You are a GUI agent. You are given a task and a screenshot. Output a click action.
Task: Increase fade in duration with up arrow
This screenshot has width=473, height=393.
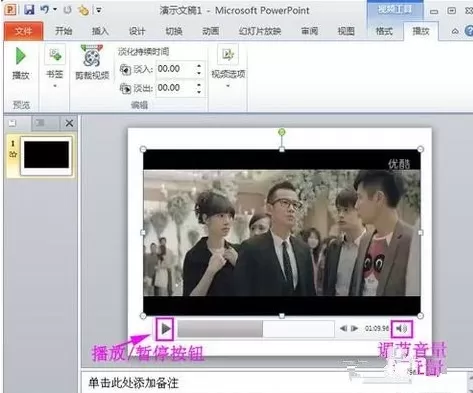pos(199,65)
